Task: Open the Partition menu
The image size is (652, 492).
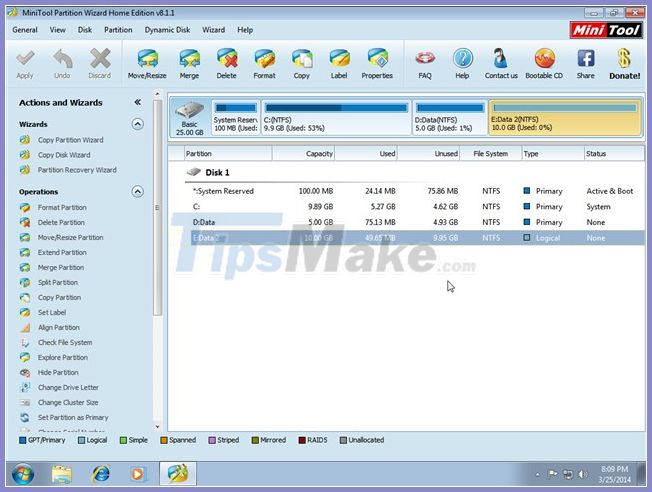Action: pos(118,30)
